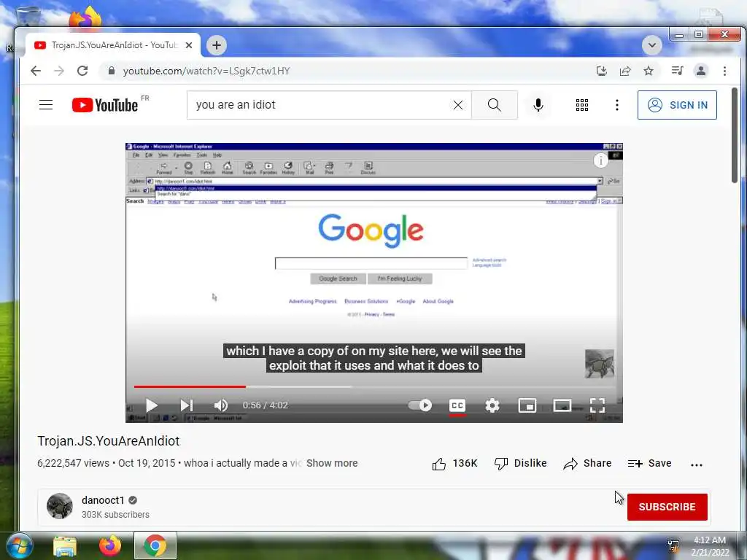Go back with the browser back arrow
Image resolution: width=747 pixels, height=560 pixels.
36,71
